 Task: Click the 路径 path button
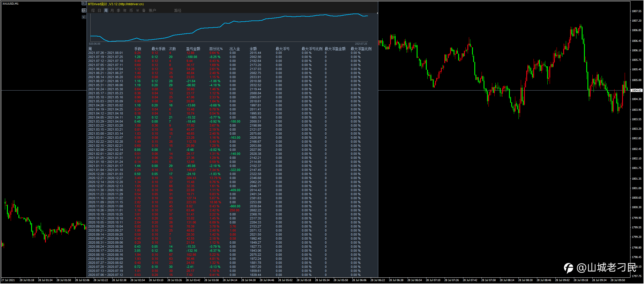click(178, 10)
